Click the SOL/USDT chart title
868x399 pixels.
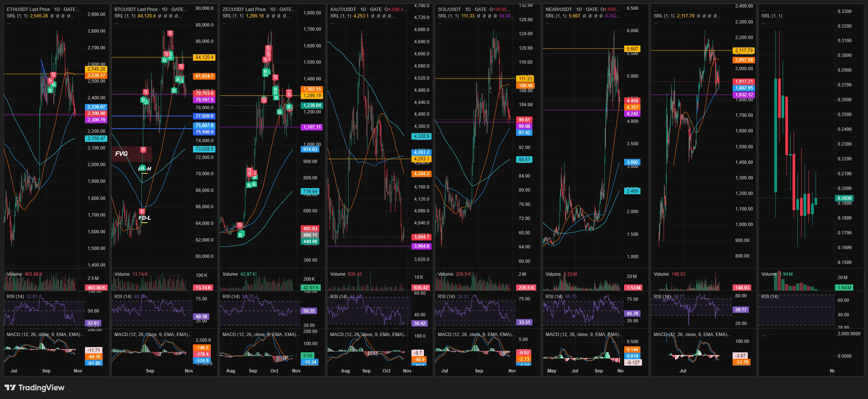(x=462, y=9)
